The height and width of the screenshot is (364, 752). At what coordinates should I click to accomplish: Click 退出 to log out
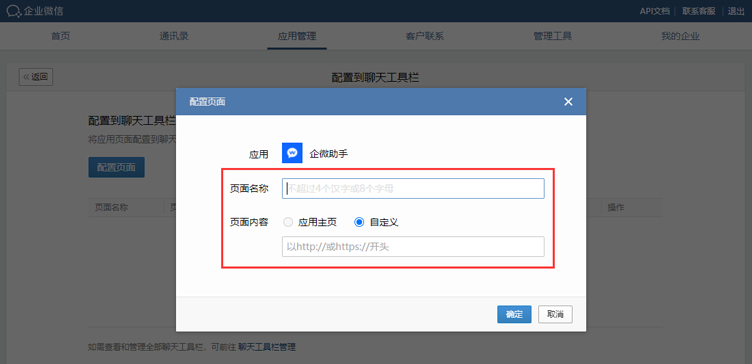(x=736, y=11)
